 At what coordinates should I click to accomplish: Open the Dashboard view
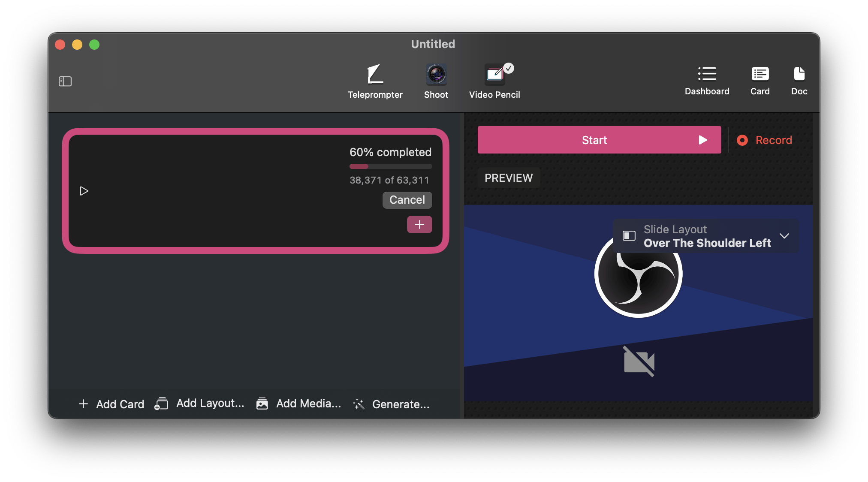coord(707,81)
